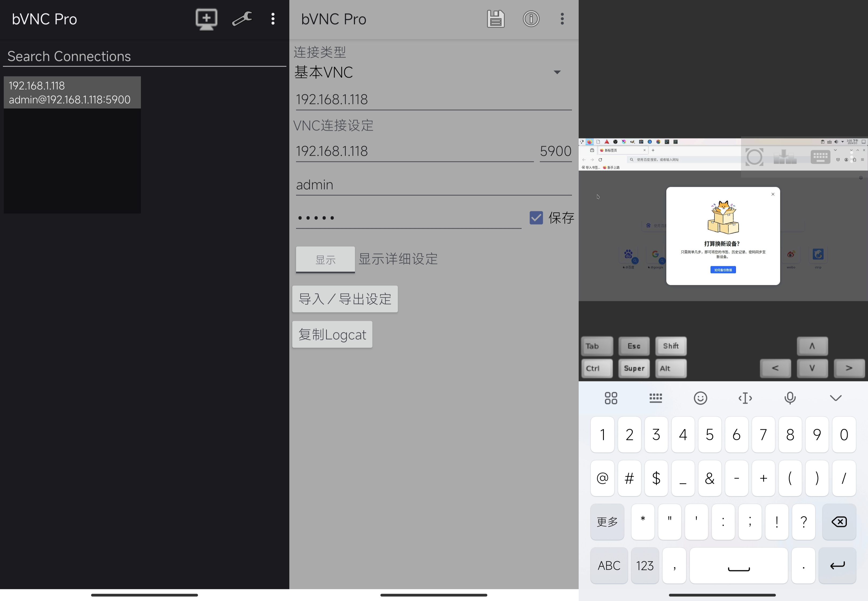Viewport: 868px width, 601px height.
Task: Select the saved 192.168.1.118 connection thumbnail
Action: click(x=72, y=145)
